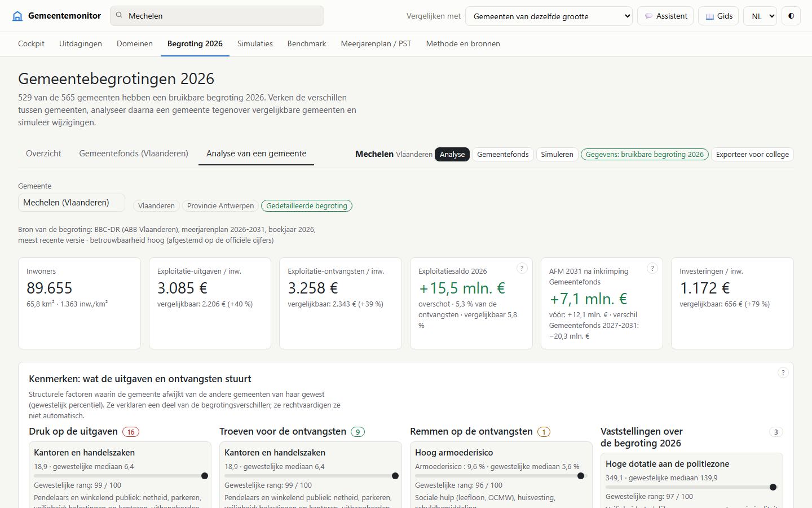812x508 pixels.
Task: Select the Begroting 2026 tab
Action: (195, 43)
